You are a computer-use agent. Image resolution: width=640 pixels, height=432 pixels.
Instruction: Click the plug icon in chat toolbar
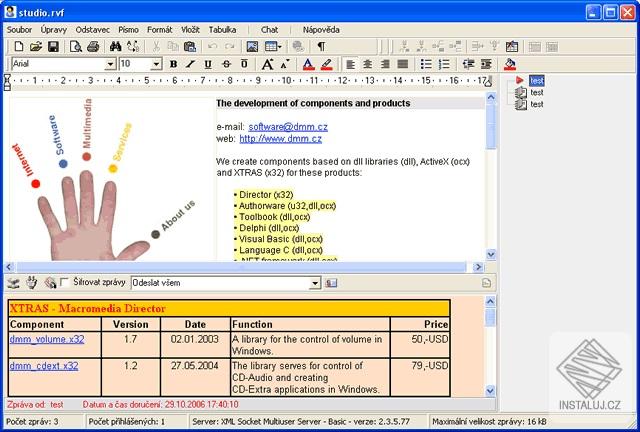(31, 283)
